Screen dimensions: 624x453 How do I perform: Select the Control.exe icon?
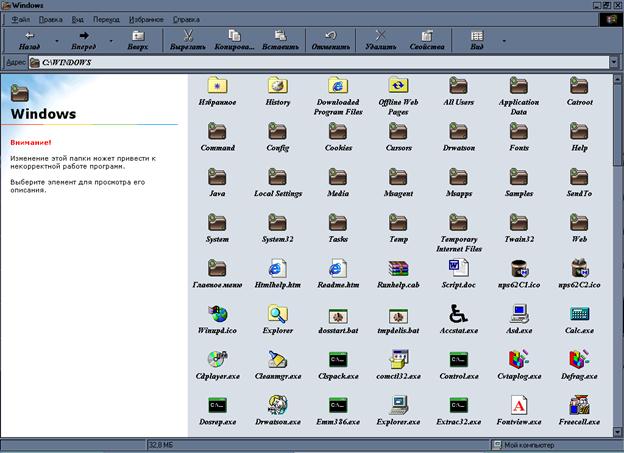click(x=458, y=360)
